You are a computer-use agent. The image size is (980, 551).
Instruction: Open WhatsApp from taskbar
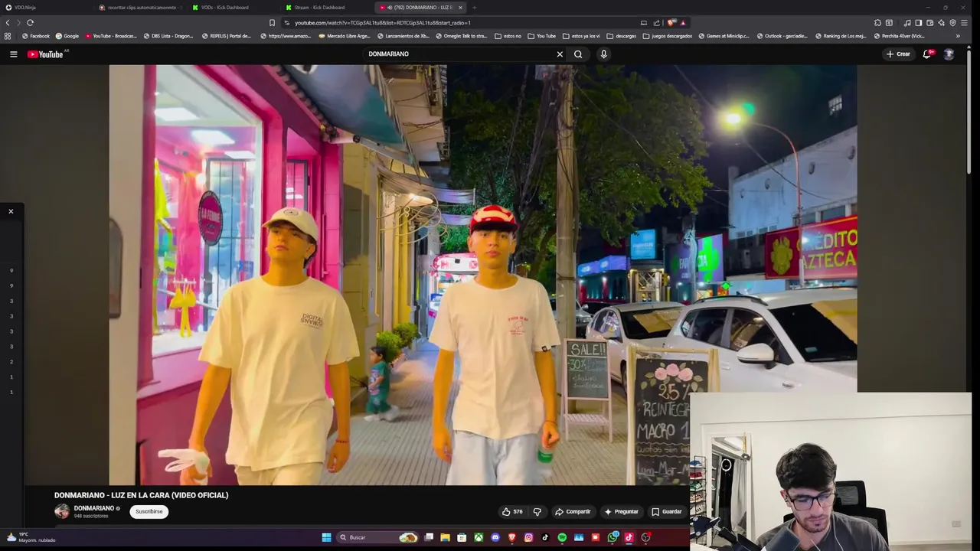click(612, 537)
